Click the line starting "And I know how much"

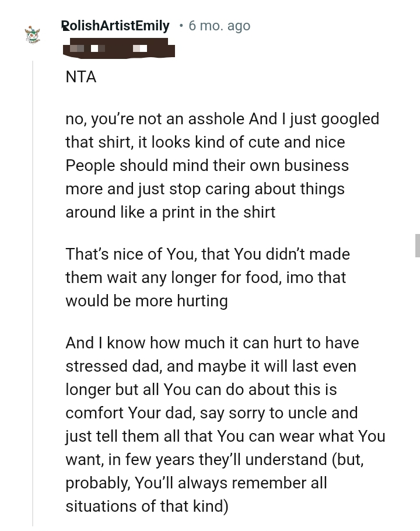[212, 343]
